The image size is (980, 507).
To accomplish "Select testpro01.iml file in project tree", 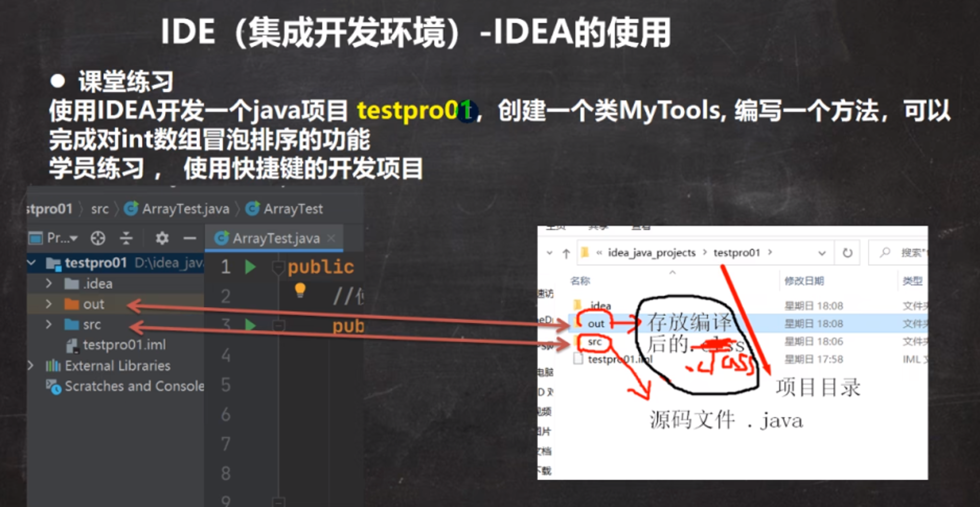I will 117,345.
